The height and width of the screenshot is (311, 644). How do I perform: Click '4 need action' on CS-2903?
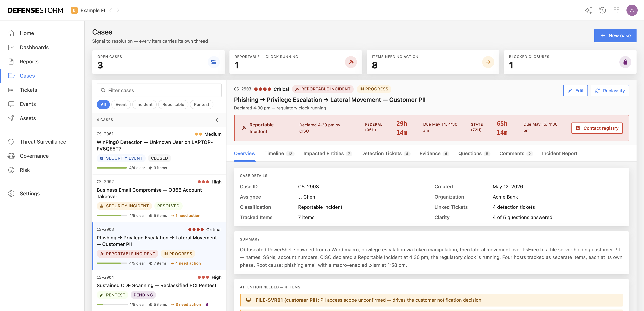tap(186, 263)
